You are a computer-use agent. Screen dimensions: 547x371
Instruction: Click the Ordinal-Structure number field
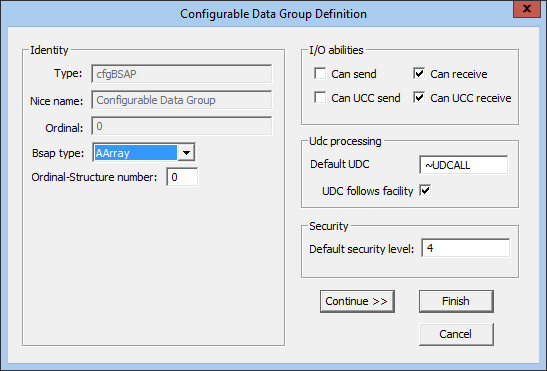pyautogui.click(x=182, y=177)
